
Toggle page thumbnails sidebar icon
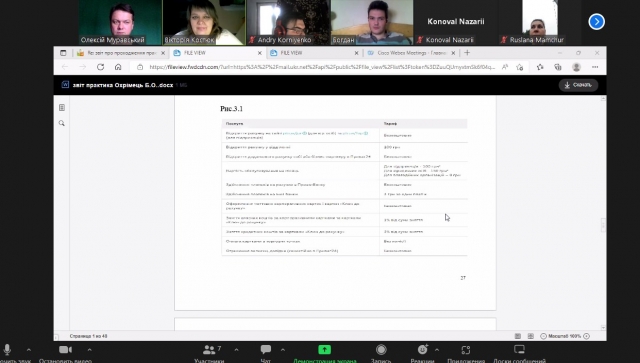click(62, 107)
